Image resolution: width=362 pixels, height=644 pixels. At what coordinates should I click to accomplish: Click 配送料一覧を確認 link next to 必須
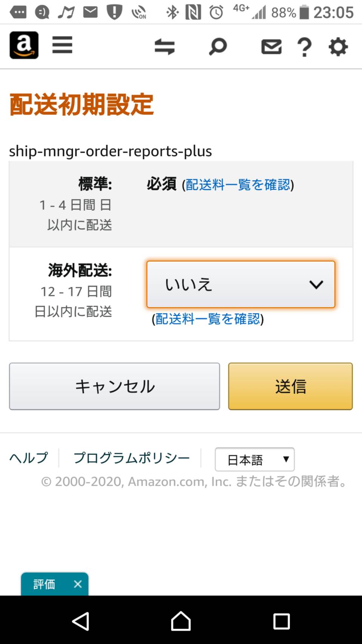(x=238, y=185)
